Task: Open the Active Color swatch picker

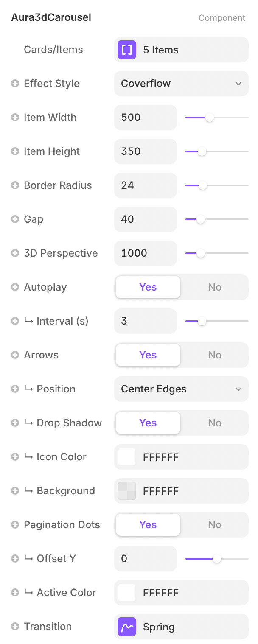Action: pyautogui.click(x=127, y=593)
